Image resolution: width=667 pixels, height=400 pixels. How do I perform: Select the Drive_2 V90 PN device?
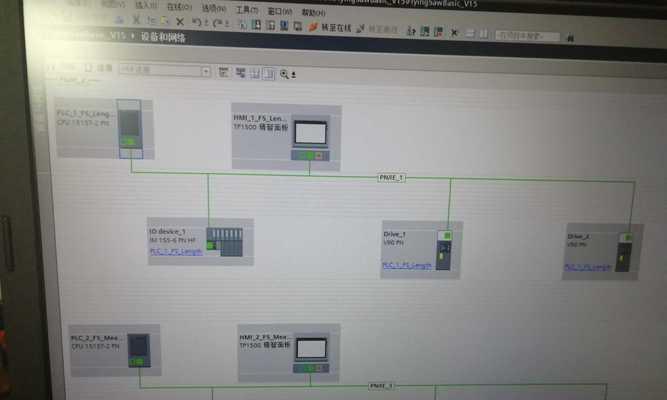[602, 252]
